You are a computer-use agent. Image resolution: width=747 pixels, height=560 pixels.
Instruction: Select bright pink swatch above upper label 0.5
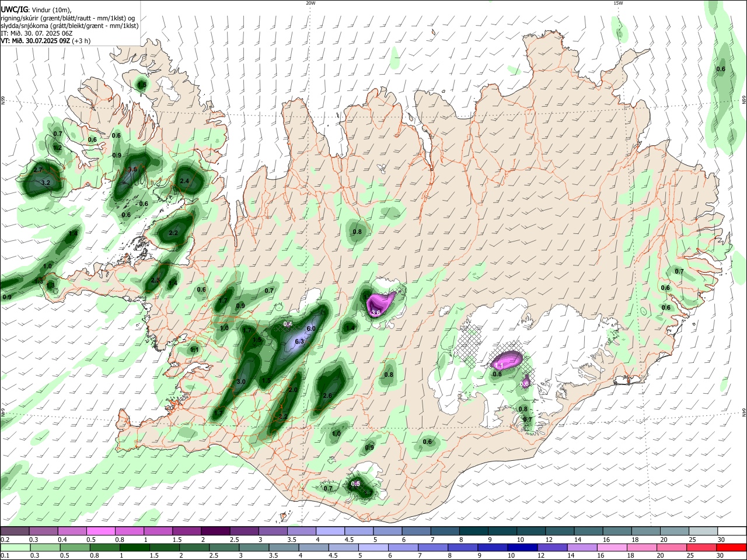[100, 531]
